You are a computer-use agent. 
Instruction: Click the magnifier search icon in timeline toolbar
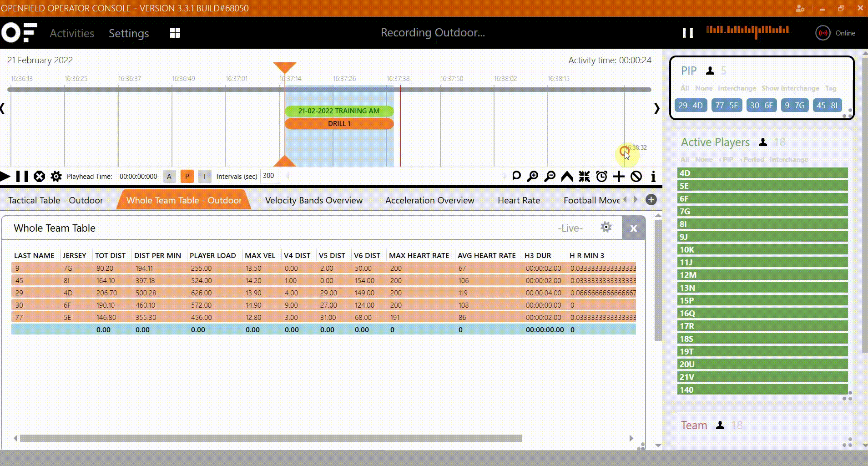tap(516, 176)
